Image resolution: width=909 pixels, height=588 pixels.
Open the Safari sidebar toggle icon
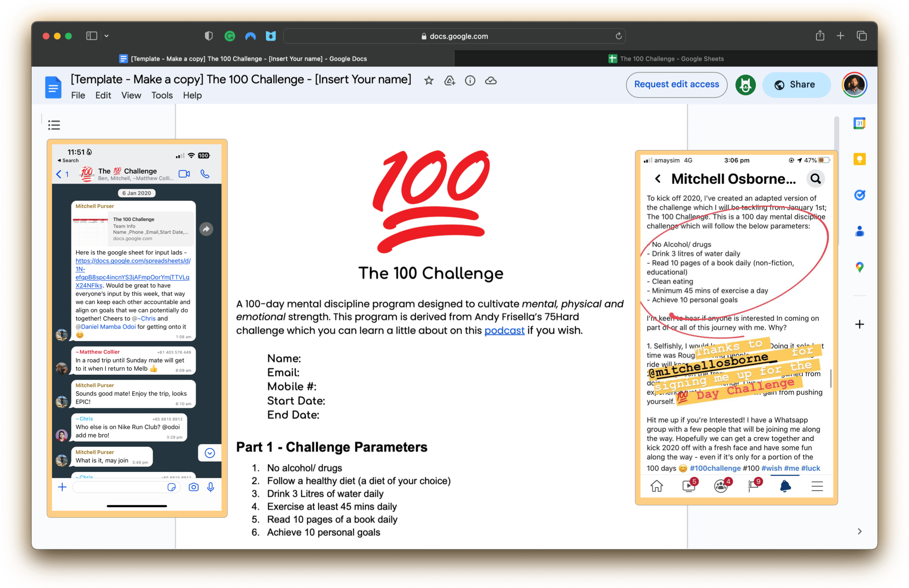click(91, 36)
